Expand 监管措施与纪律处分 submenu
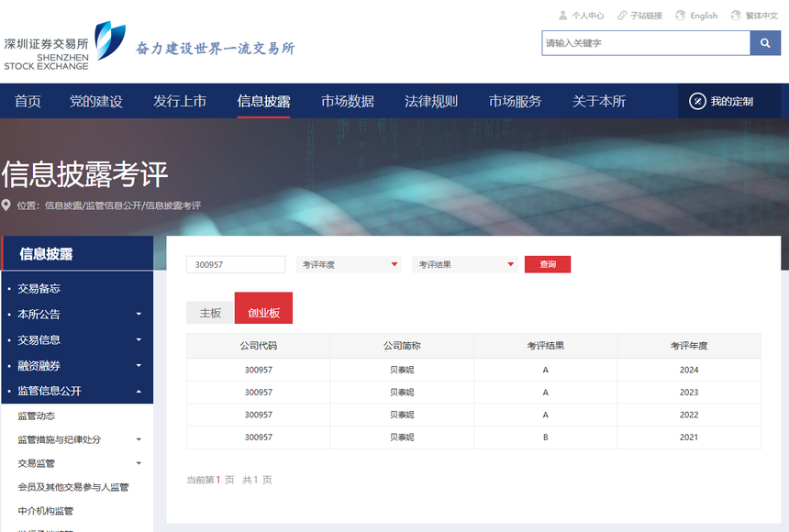This screenshot has height=532, width=789. (x=139, y=439)
